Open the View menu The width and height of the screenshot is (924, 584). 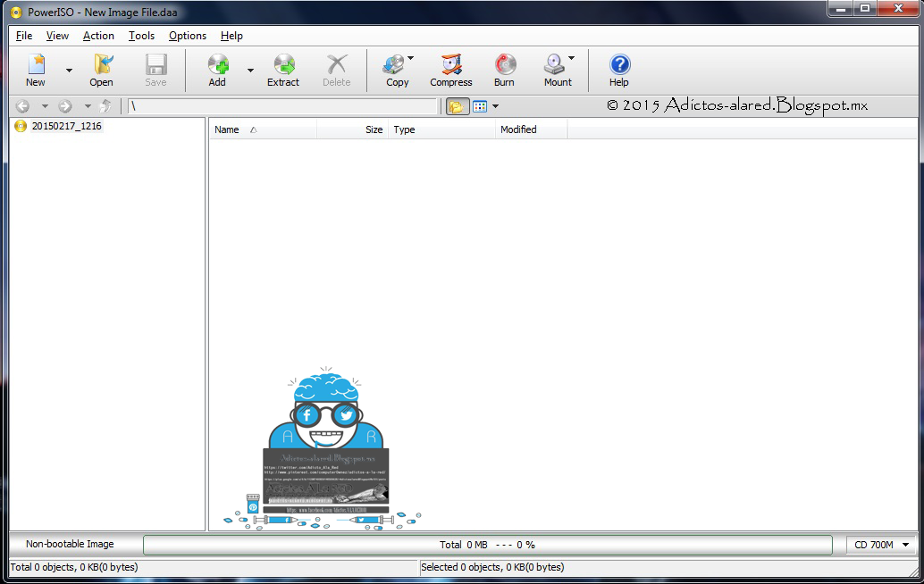[x=58, y=36]
